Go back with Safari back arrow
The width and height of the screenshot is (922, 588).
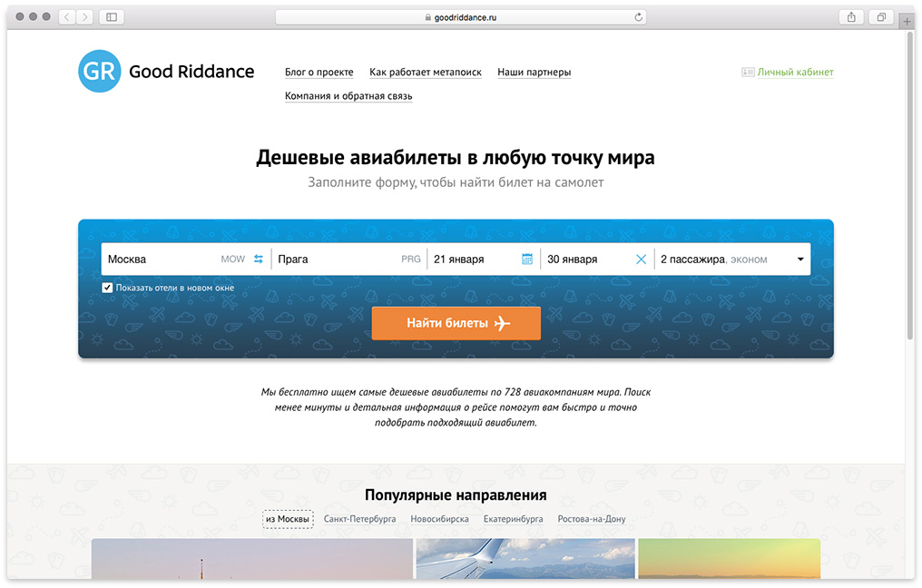pyautogui.click(x=68, y=17)
